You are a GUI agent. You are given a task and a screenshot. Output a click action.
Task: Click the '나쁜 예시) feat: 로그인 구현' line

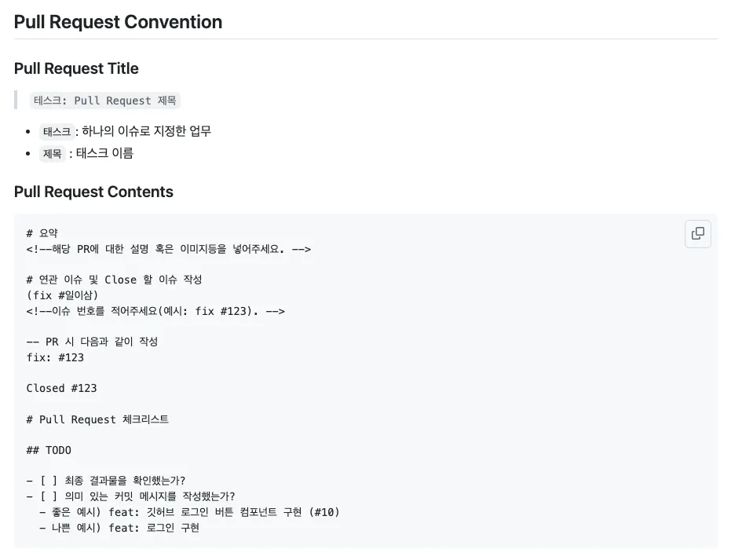click(x=119, y=528)
